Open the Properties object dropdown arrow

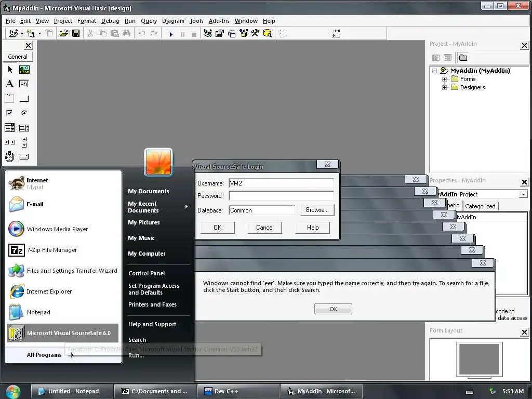click(x=523, y=194)
